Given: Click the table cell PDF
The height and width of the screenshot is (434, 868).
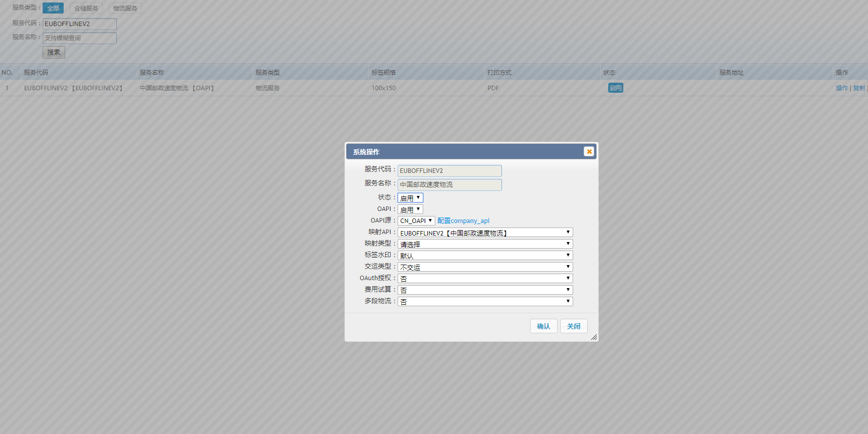Looking at the screenshot, I should 493,88.
